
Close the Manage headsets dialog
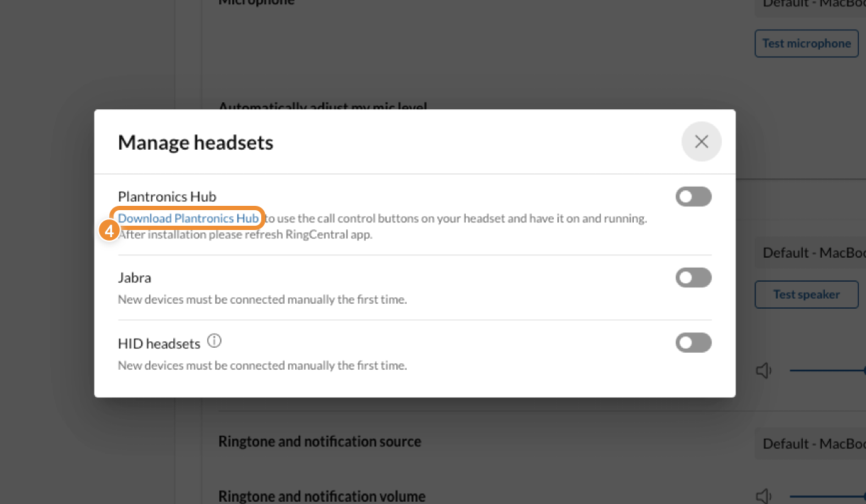(x=701, y=142)
